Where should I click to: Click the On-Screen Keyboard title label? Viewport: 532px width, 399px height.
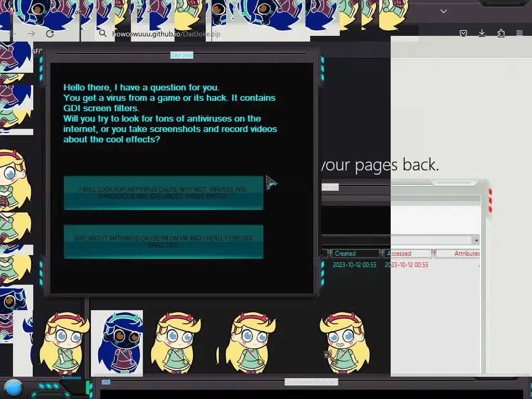tap(312, 382)
